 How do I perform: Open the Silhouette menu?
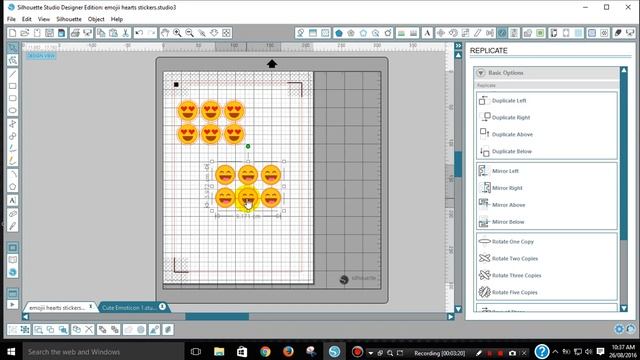click(x=69, y=19)
